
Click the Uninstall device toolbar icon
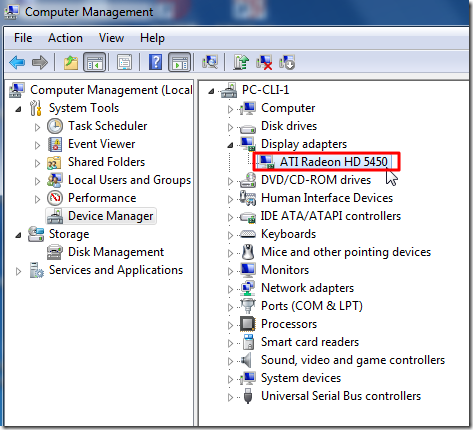pyautogui.click(x=264, y=62)
